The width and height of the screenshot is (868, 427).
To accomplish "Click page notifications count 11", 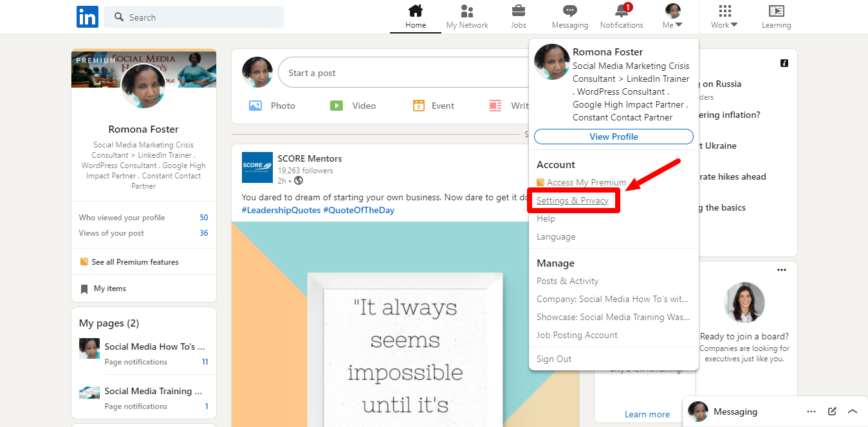I will pos(205,362).
